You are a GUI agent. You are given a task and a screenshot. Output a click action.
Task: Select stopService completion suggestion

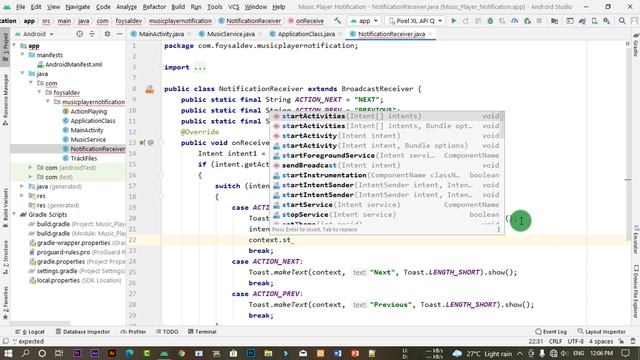click(x=387, y=215)
